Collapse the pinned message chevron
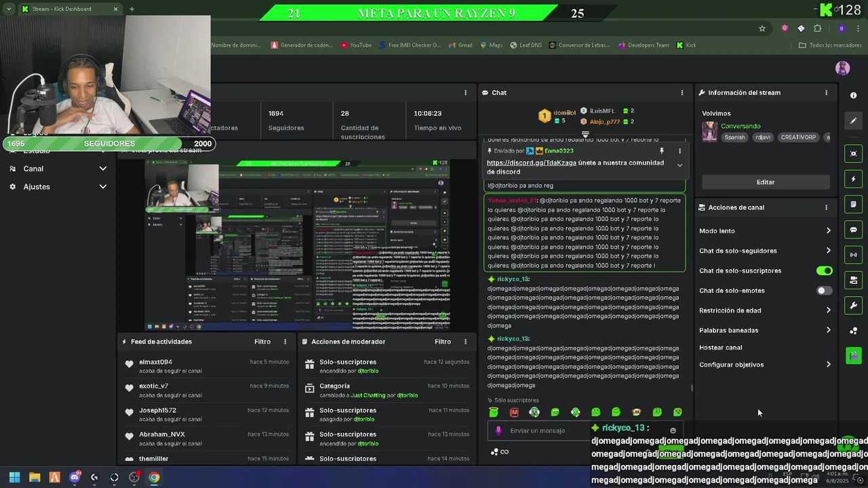Viewport: 868px width, 488px height. (x=679, y=165)
